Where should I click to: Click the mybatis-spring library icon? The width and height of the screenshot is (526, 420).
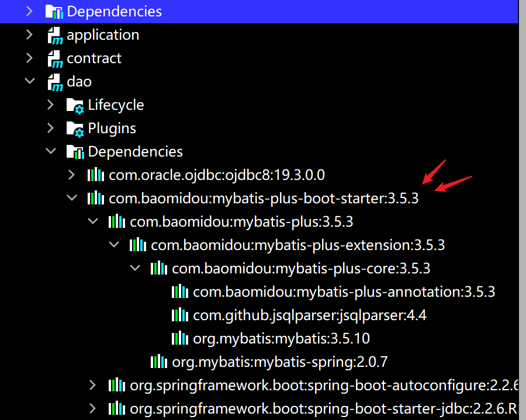pos(158,362)
